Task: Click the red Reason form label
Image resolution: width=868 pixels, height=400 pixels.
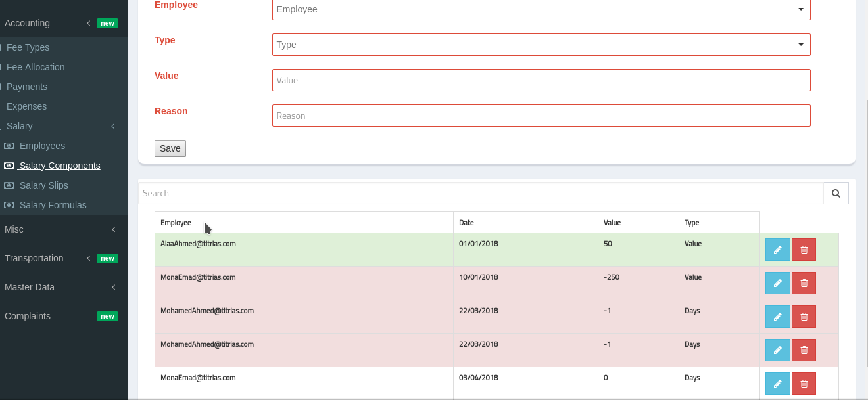Action: (x=171, y=111)
